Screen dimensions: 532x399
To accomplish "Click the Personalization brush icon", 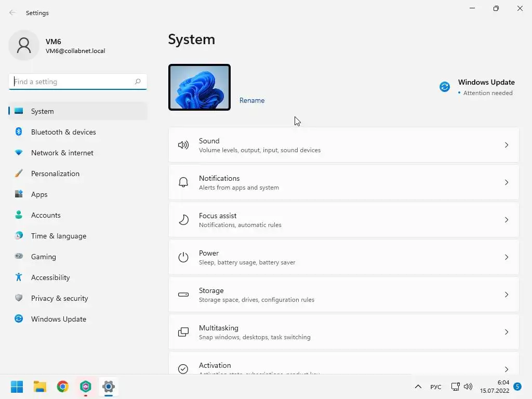I will point(19,174).
